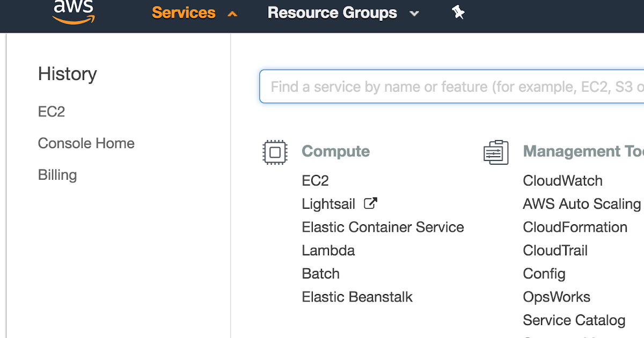Collapse the Services menu arrow

coord(232,14)
